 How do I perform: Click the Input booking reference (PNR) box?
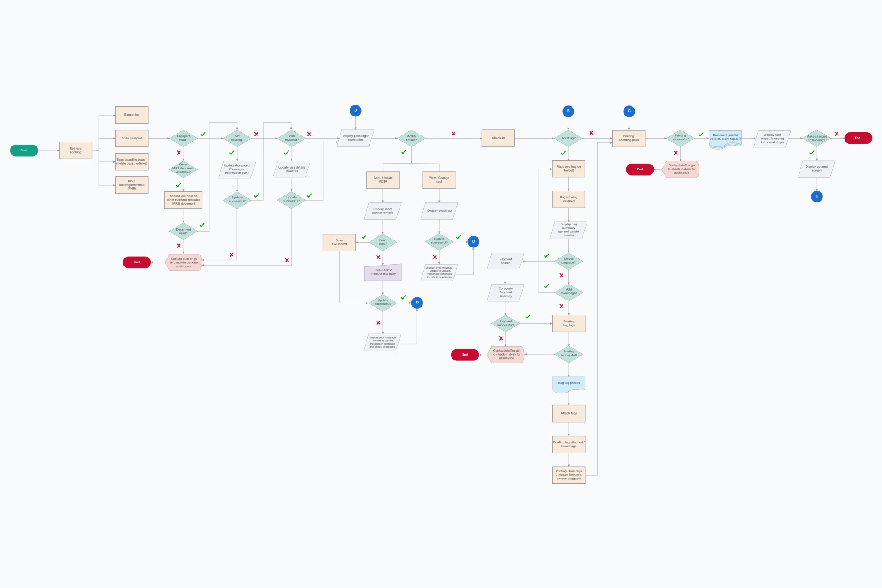(131, 185)
